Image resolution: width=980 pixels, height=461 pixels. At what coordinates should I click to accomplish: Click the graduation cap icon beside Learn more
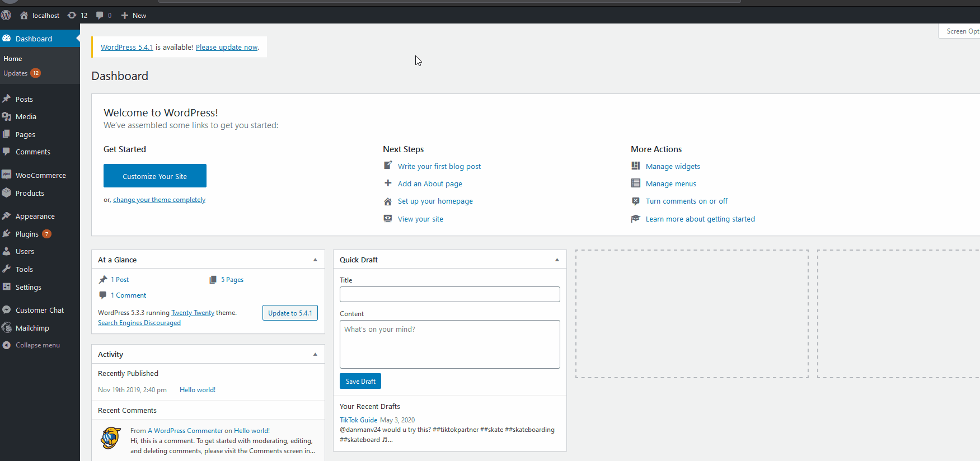636,218
